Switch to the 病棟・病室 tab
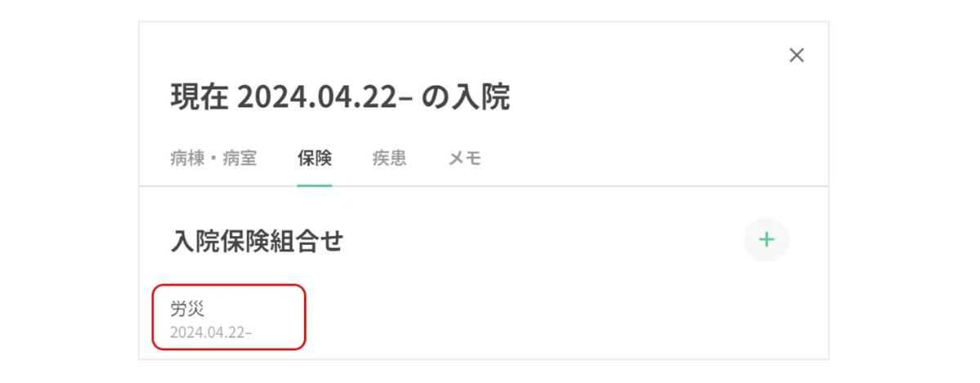Screen dimensions: 980x383 pos(213,158)
